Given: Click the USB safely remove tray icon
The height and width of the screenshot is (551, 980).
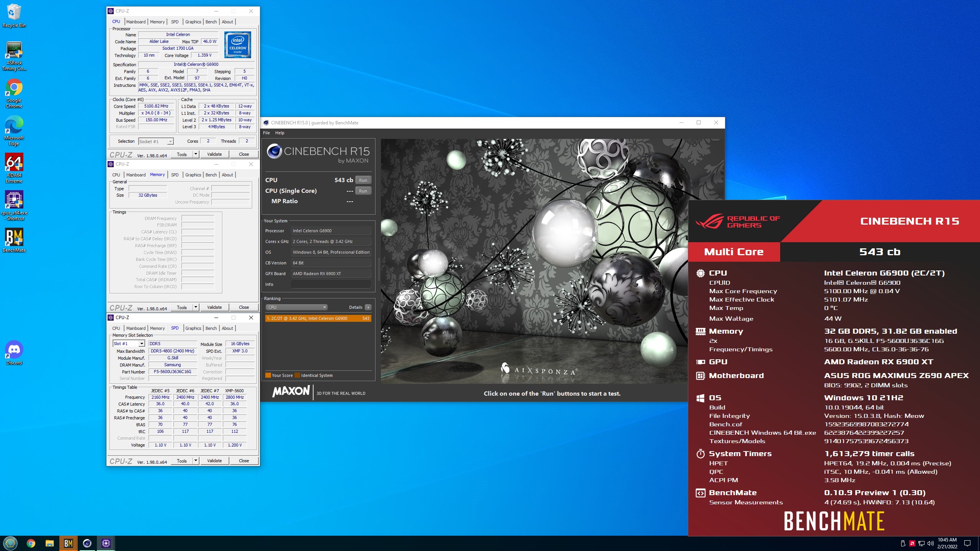Looking at the screenshot, I should (903, 543).
